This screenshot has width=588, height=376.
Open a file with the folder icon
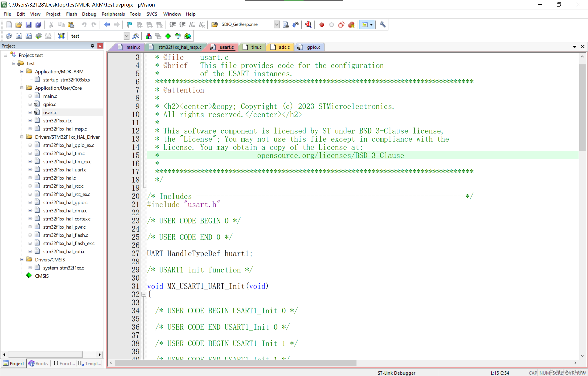19,25
